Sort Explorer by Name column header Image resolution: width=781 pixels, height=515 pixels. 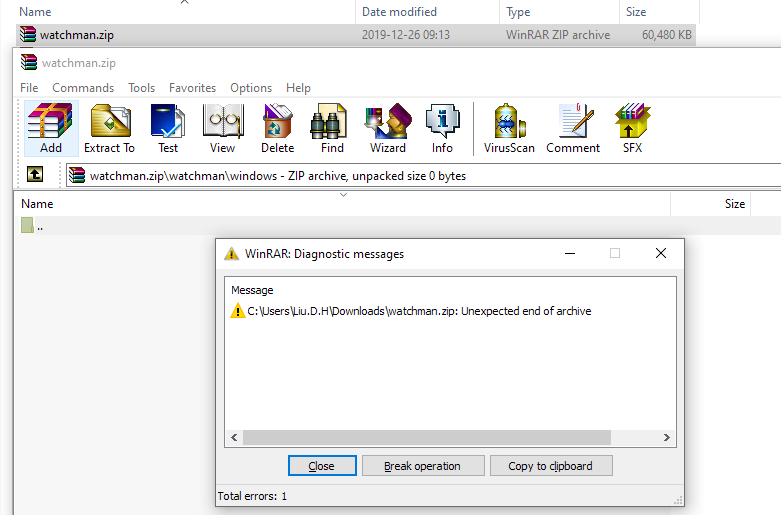(185, 11)
